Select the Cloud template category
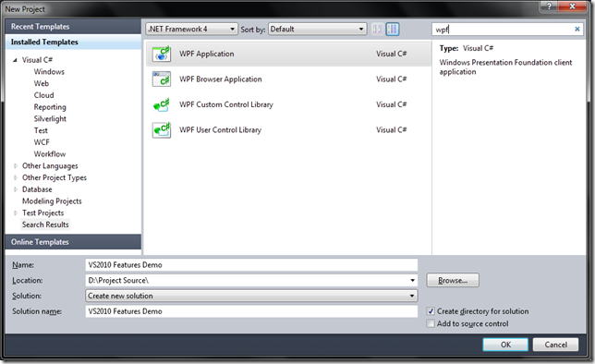Screen dimensions: 595x364 [43, 95]
